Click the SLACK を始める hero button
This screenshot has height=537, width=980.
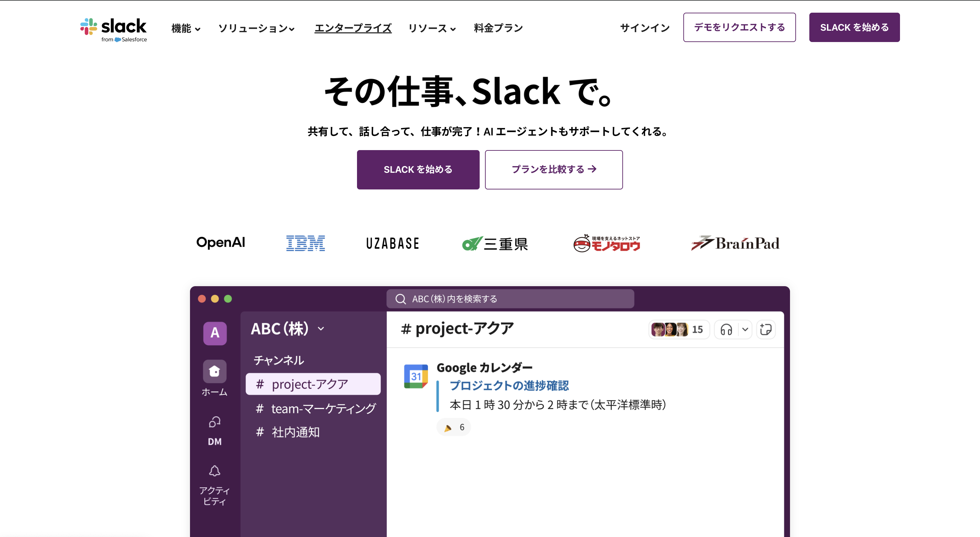pyautogui.click(x=418, y=169)
